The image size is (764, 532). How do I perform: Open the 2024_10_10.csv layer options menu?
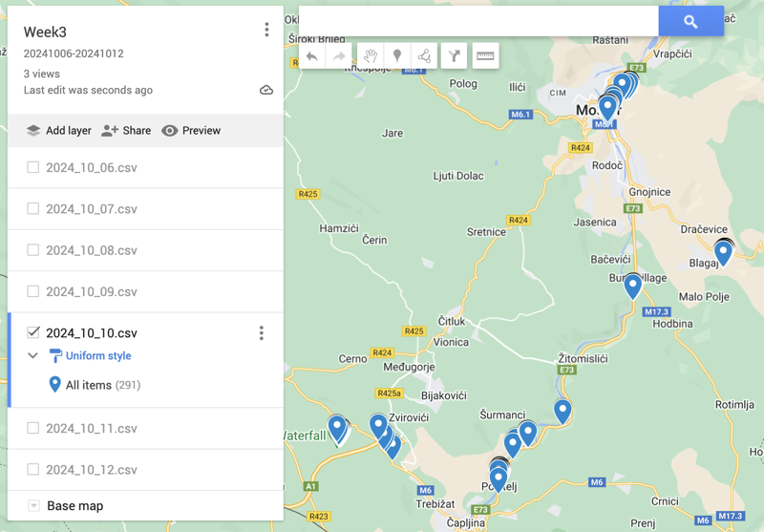(261, 333)
